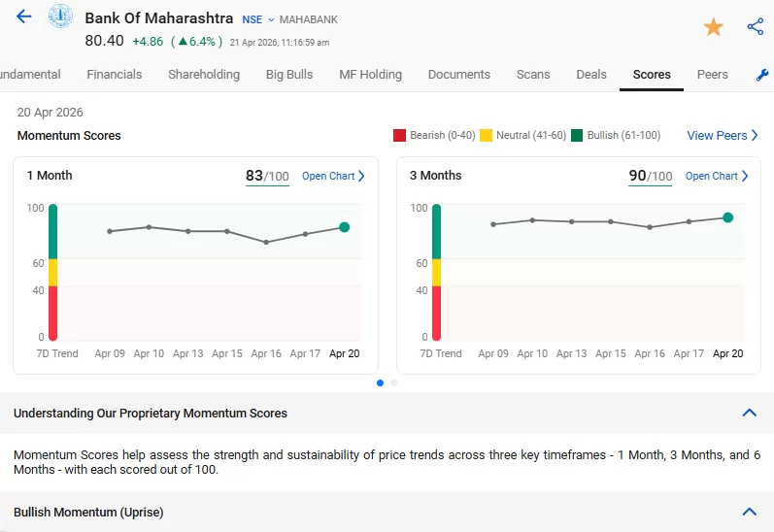
Task: Click the first blue carousel page dot
Action: tap(380, 382)
